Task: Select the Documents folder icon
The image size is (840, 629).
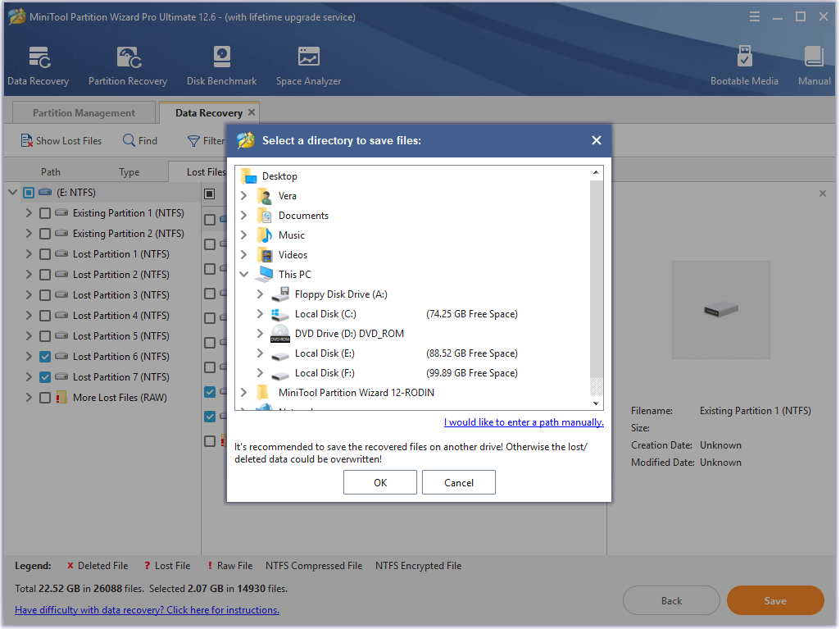Action: coord(265,216)
